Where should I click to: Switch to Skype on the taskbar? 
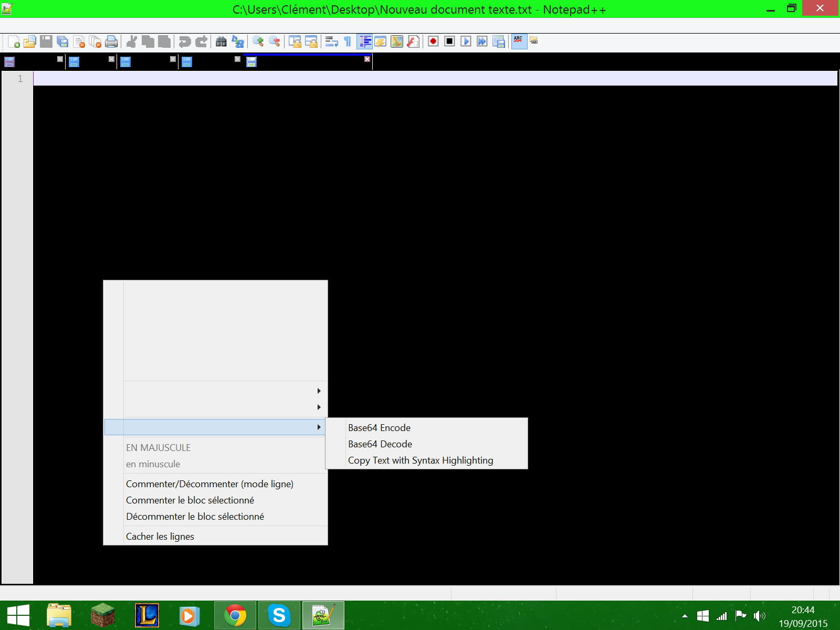click(x=279, y=615)
